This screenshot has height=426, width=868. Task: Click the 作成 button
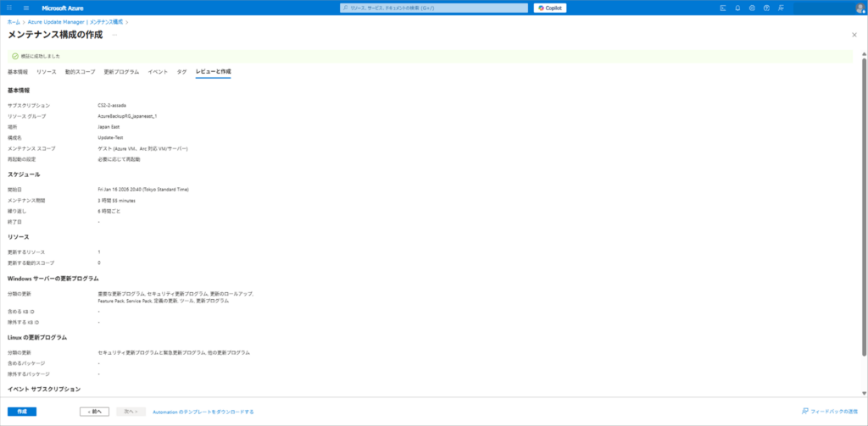22,412
